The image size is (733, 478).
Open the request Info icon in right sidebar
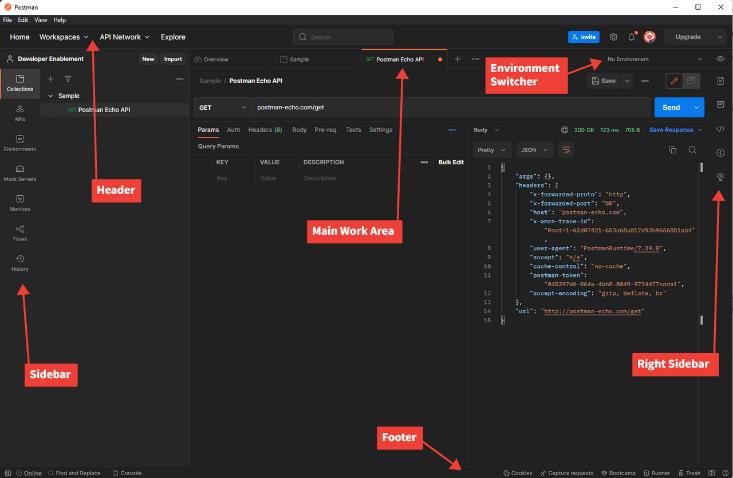point(720,153)
